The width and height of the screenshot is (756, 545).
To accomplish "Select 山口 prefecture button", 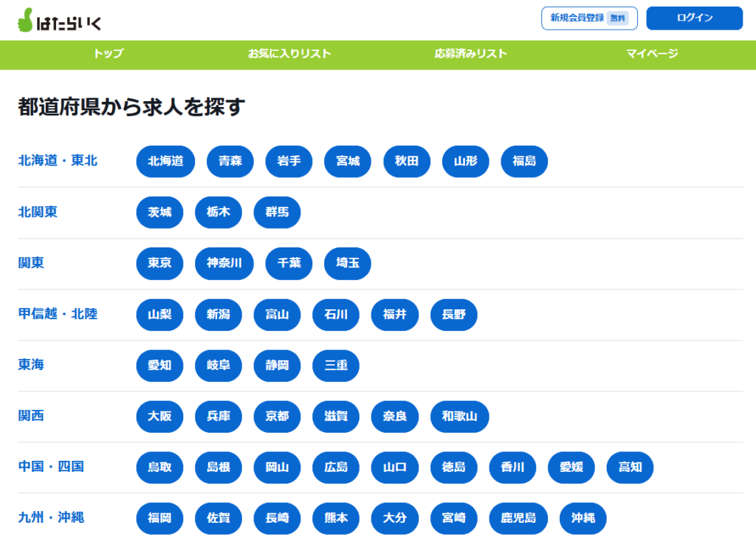I will (395, 467).
